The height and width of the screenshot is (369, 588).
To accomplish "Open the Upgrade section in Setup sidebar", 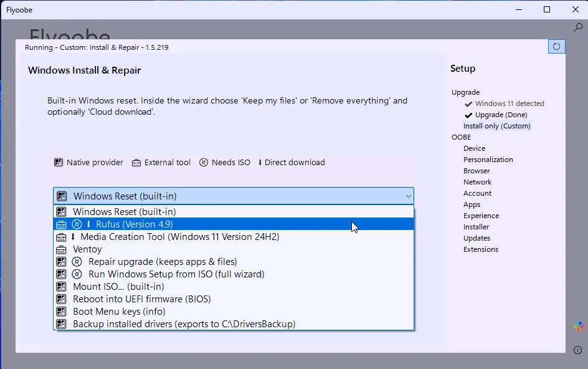I will tap(465, 92).
